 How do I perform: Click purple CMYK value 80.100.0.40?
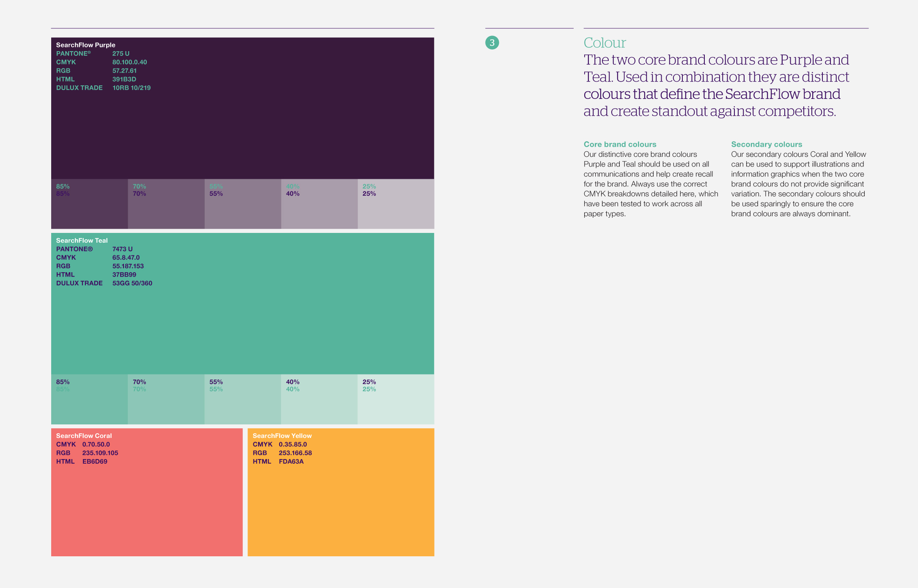click(x=129, y=62)
